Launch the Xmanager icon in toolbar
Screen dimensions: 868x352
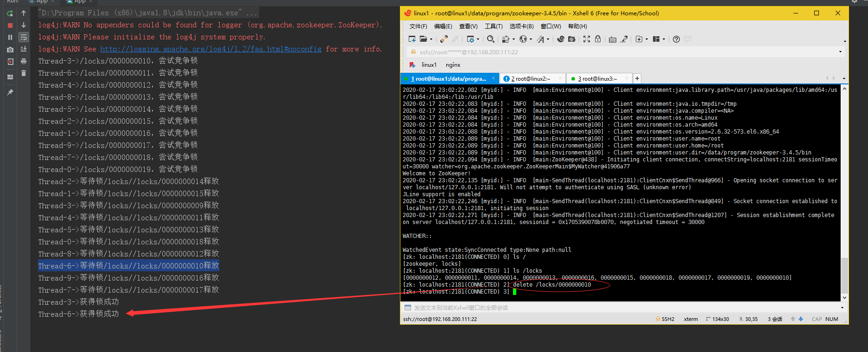click(571, 39)
